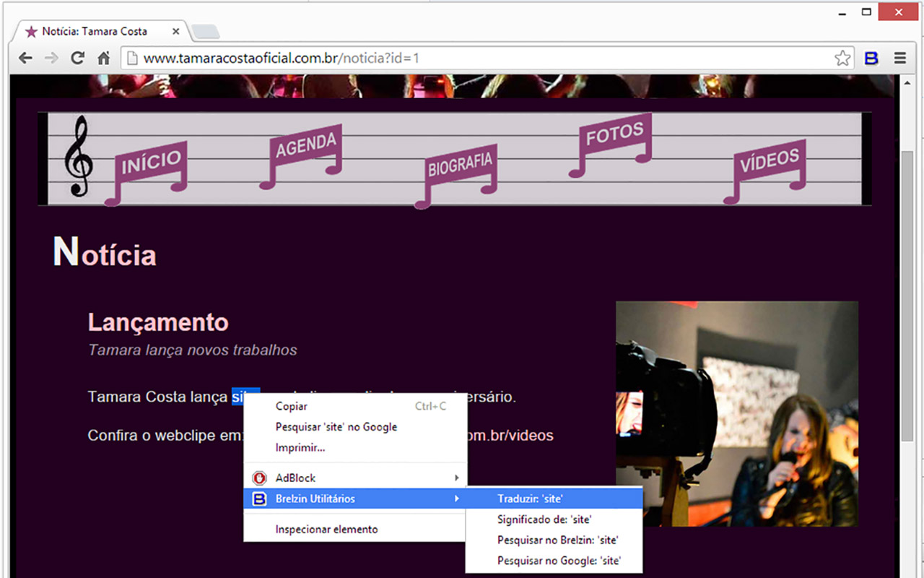Click the AdBlock icon in context menu
The height and width of the screenshot is (578, 924).
click(x=259, y=478)
